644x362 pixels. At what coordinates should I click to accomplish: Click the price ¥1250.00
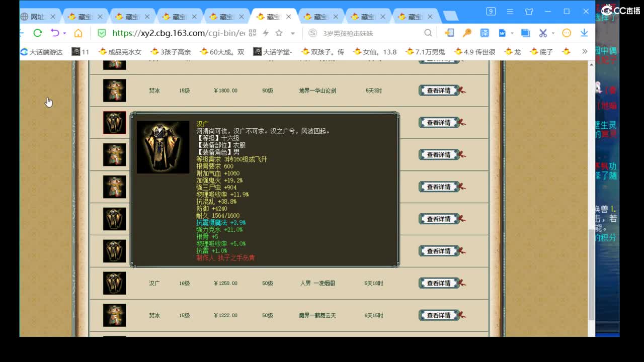(225, 283)
